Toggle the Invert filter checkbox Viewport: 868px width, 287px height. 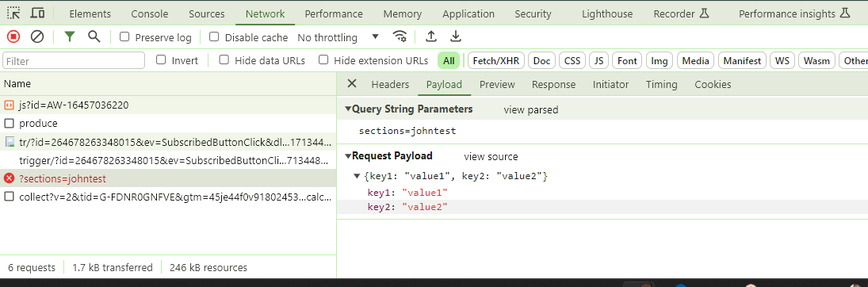point(161,59)
